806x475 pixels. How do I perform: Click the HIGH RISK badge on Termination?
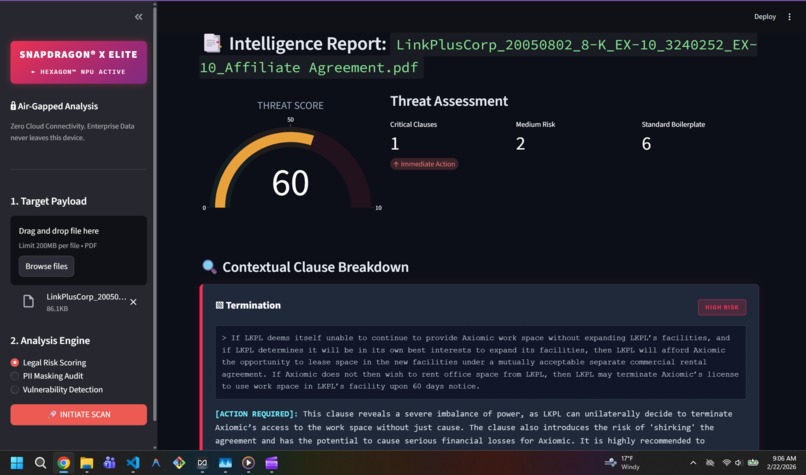click(722, 307)
